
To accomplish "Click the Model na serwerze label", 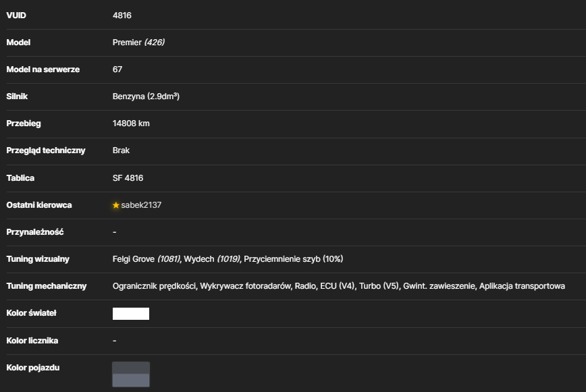I will 43,69.
